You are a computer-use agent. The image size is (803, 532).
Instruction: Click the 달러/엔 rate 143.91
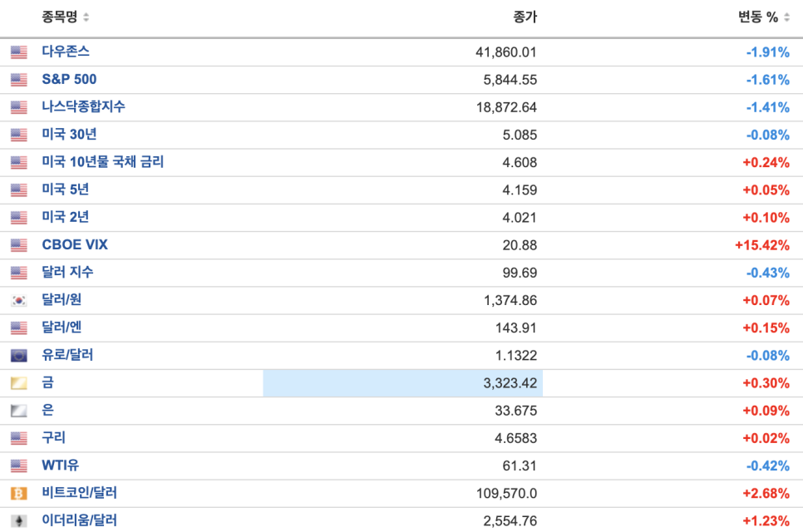tap(516, 328)
